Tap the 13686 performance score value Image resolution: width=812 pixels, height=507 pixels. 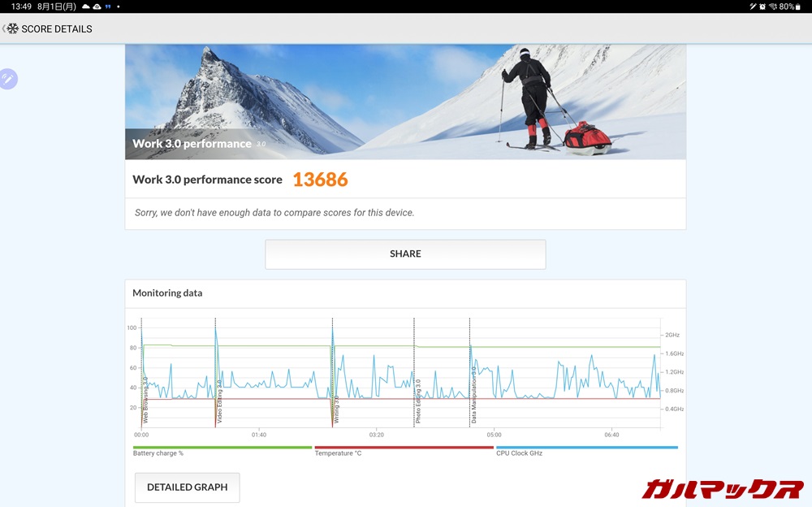pos(320,180)
